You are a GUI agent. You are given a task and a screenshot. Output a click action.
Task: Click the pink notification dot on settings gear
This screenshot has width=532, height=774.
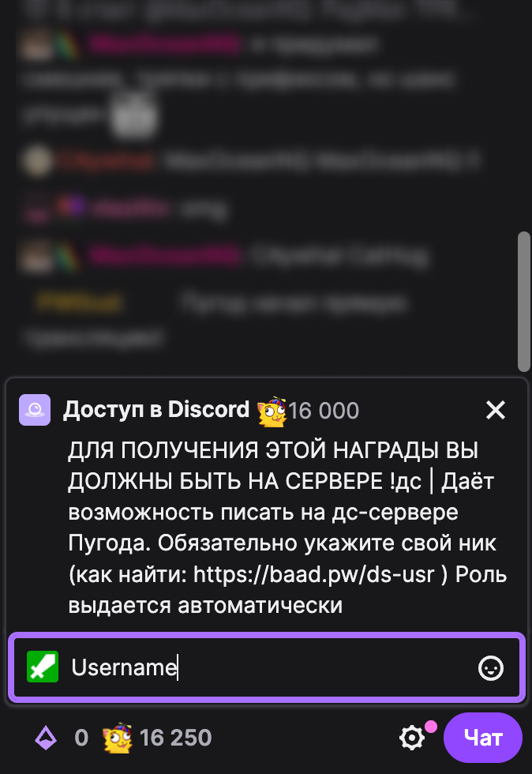click(x=431, y=726)
